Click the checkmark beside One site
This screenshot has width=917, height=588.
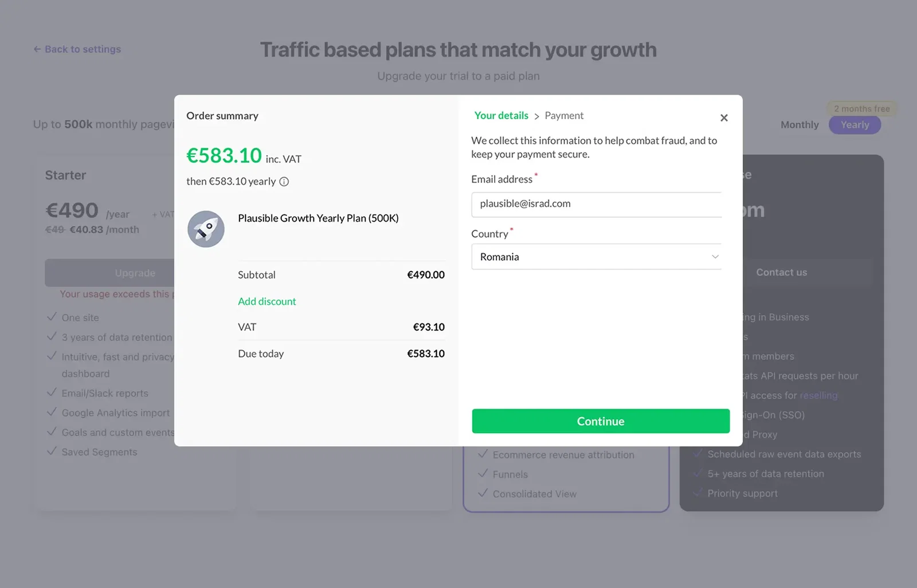(52, 317)
